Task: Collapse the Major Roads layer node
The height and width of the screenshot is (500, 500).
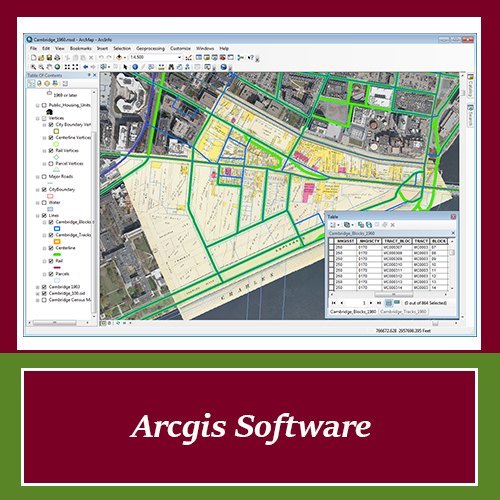Action: pos(38,177)
